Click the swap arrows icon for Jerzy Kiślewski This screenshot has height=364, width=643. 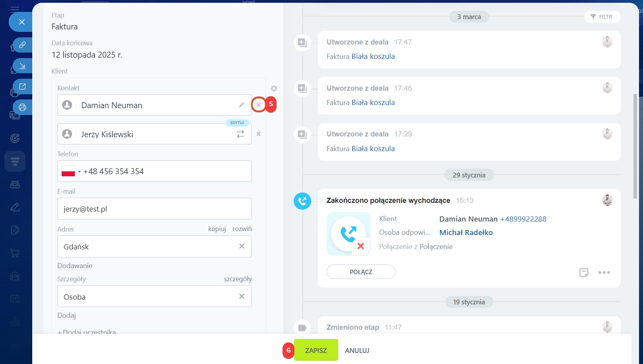[240, 134]
